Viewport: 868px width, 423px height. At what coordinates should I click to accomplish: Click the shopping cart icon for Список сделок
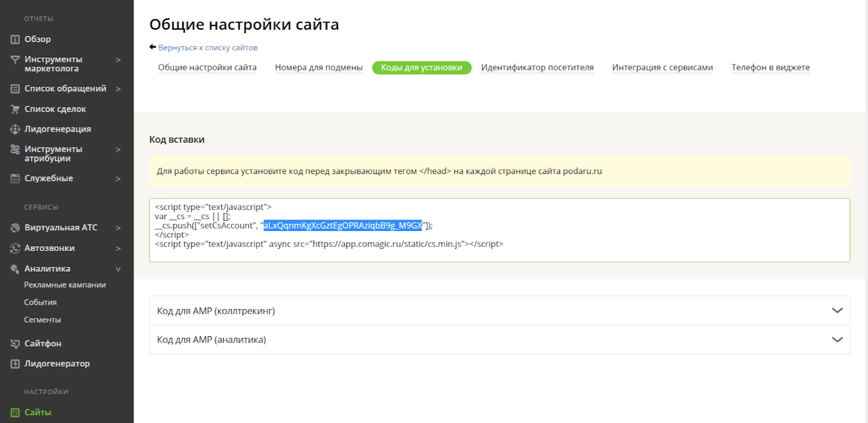[15, 110]
